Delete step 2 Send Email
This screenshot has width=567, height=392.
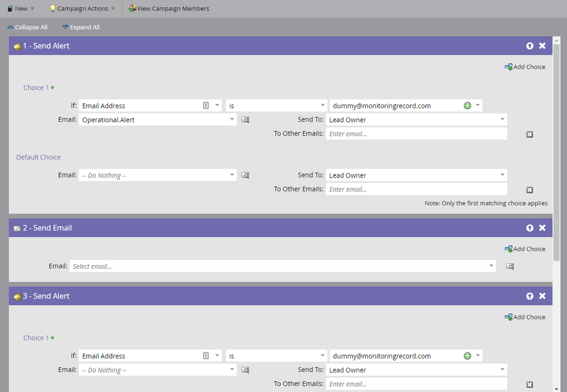pyautogui.click(x=543, y=227)
